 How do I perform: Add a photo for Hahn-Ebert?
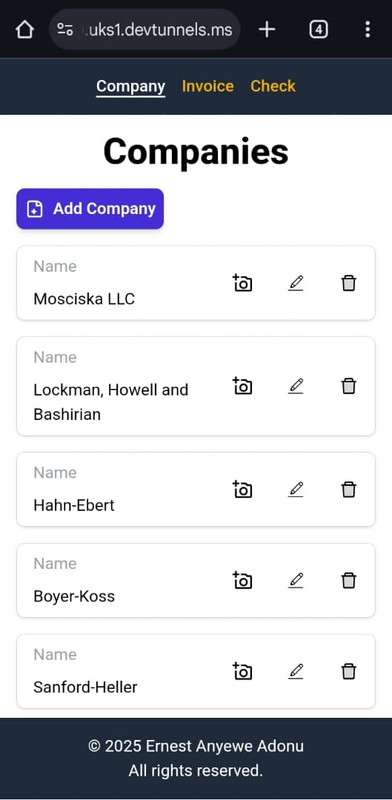coord(242,489)
